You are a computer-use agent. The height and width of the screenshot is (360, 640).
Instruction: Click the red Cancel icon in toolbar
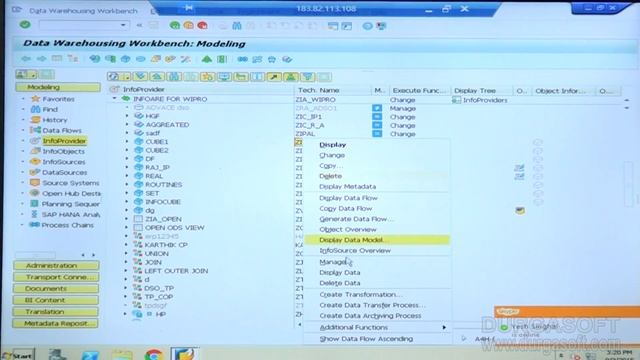click(202, 25)
